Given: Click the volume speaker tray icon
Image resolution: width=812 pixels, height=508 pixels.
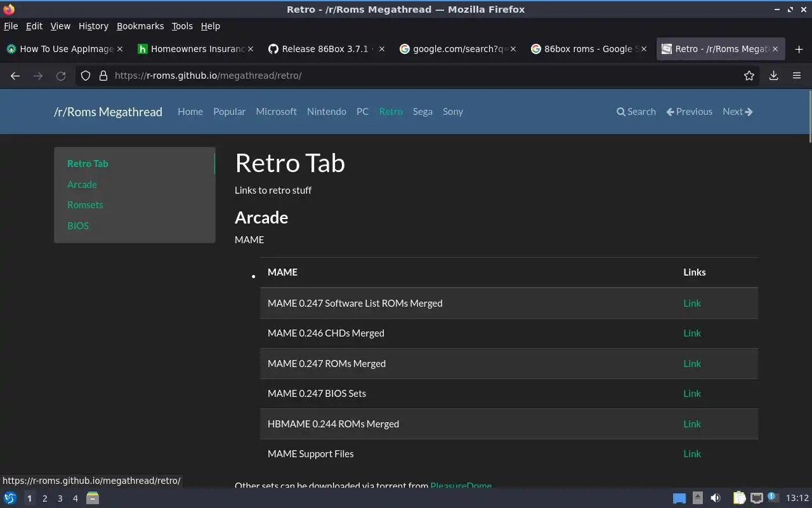Looking at the screenshot, I should 716,498.
